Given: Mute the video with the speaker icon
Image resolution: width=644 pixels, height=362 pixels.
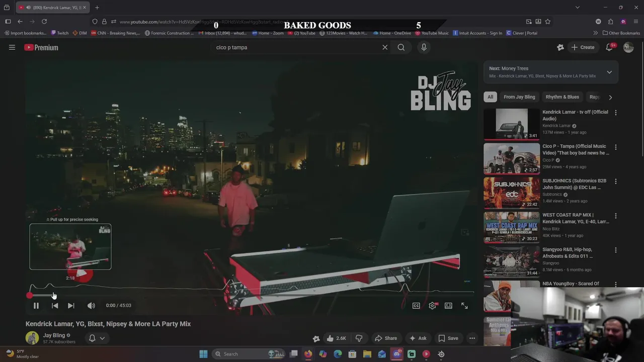Looking at the screenshot, I should (x=91, y=306).
